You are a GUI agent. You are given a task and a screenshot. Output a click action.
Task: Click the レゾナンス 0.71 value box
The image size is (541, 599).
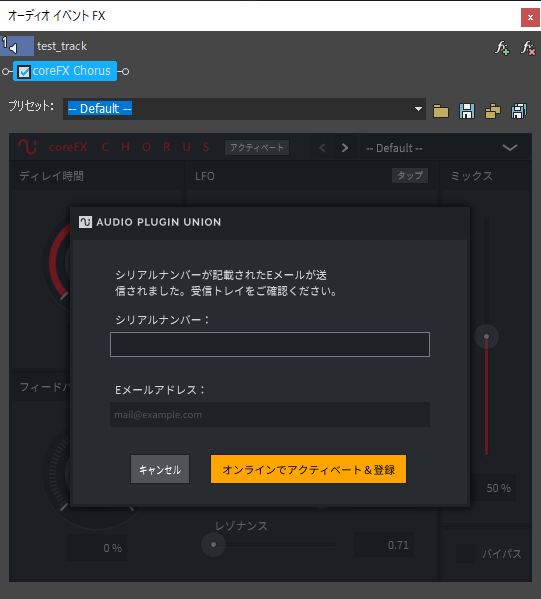pyautogui.click(x=384, y=545)
